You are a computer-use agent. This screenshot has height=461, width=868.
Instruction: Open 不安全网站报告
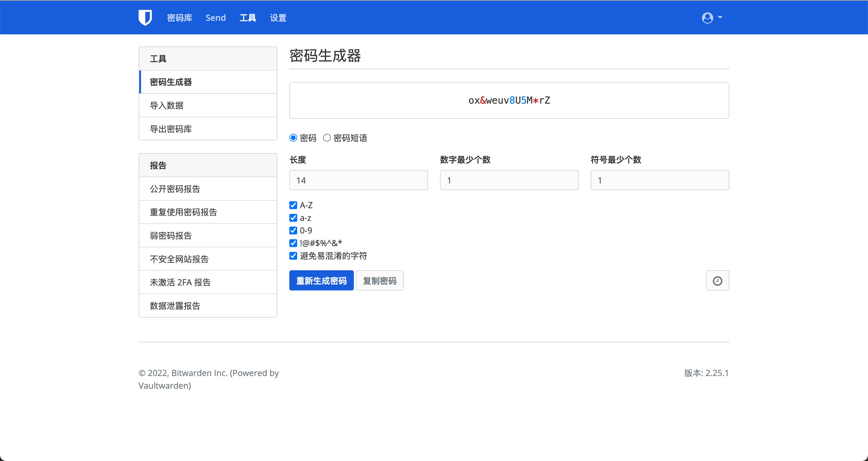tap(208, 259)
